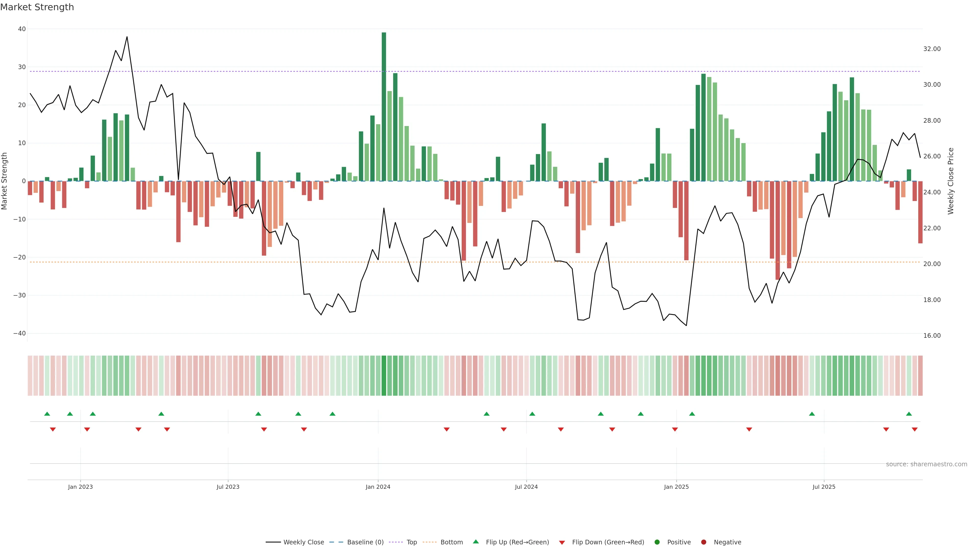Click the dark red Negative legend dot

pos(703,542)
